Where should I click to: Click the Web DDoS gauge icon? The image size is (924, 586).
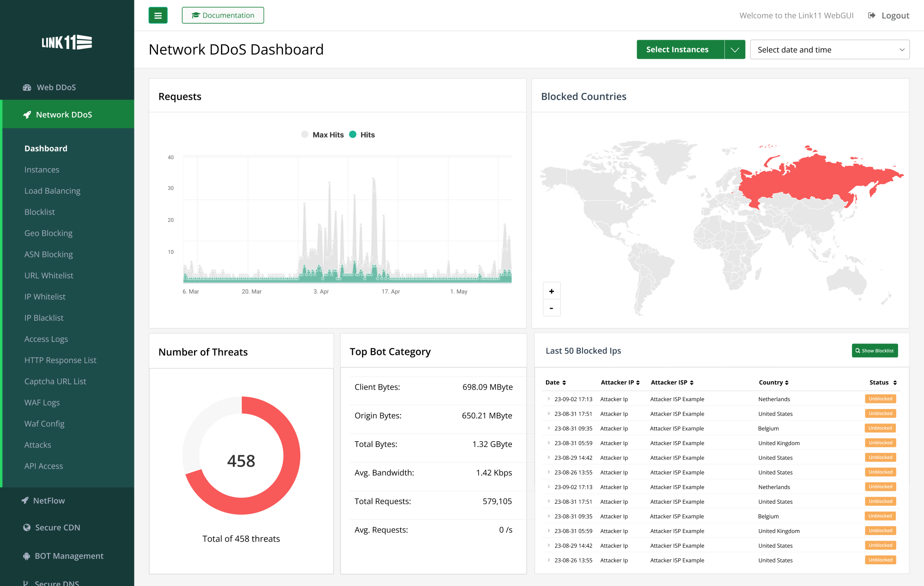tap(27, 87)
